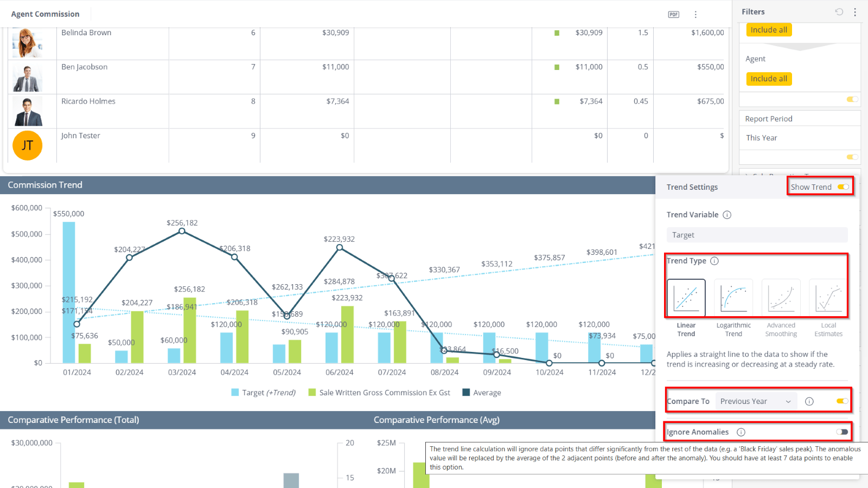The height and width of the screenshot is (488, 868).
Task: Open the Previous Year compare dropdown
Action: coord(756,401)
